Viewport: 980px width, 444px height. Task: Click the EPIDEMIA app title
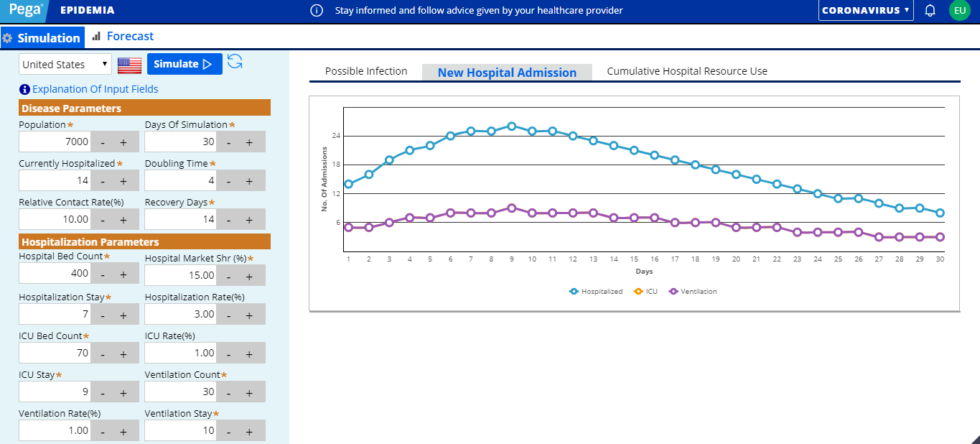tap(87, 11)
